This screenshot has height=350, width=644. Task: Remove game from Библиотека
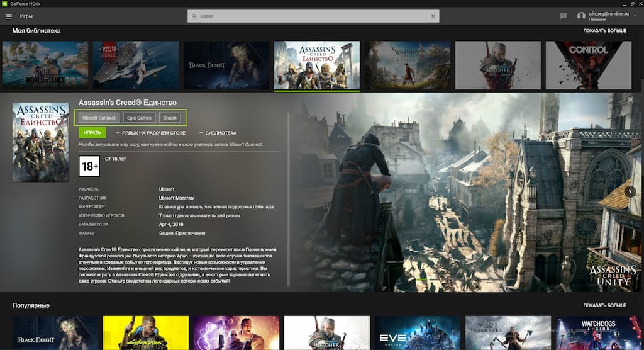coord(218,133)
